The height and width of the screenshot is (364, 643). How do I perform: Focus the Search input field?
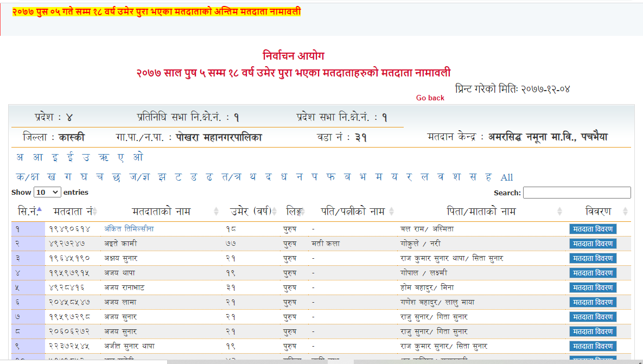(577, 193)
